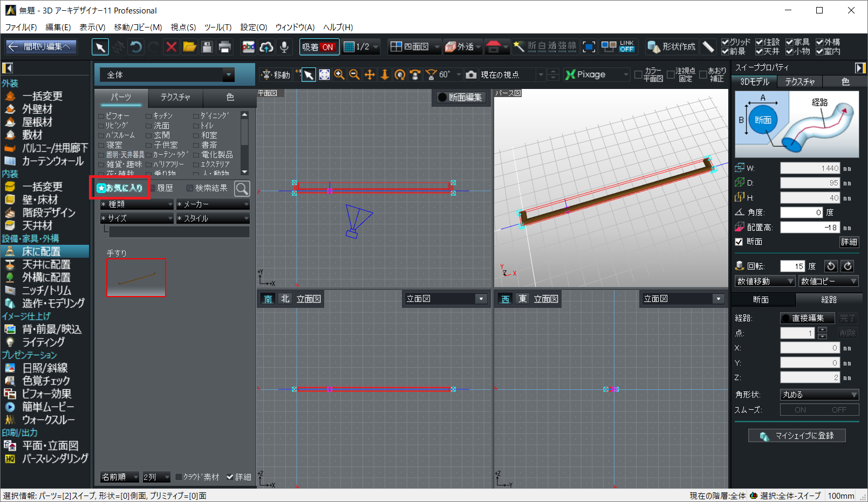Click the 間取り編集へ back button

tap(41, 47)
